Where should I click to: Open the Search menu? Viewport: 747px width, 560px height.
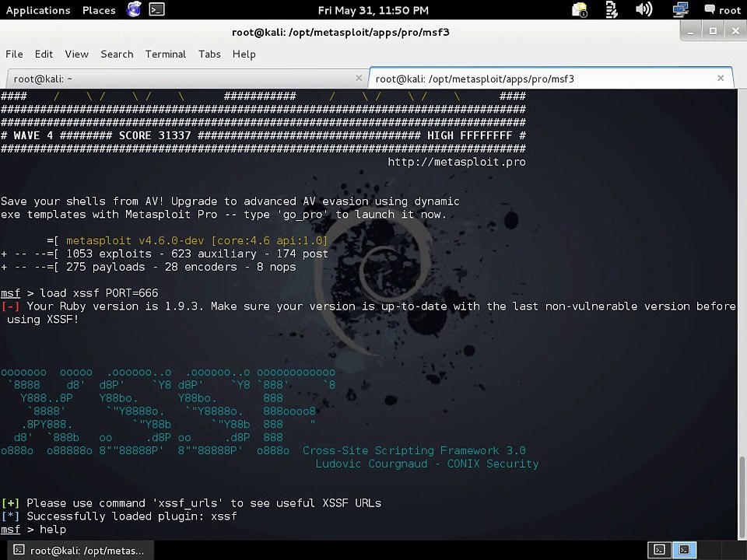tap(117, 54)
